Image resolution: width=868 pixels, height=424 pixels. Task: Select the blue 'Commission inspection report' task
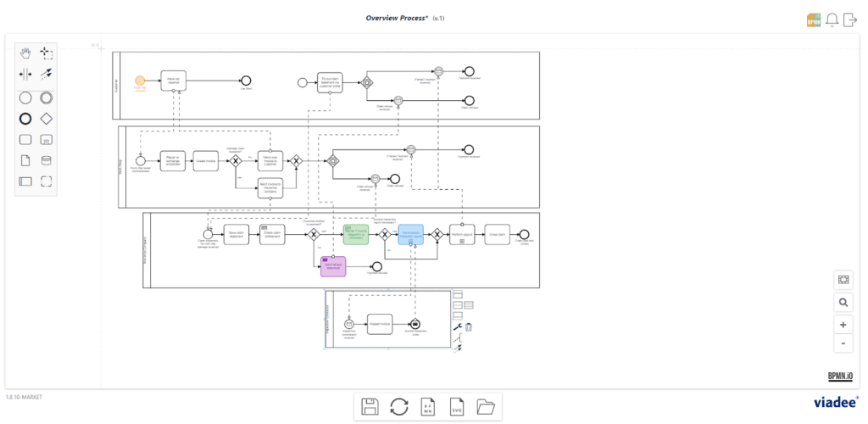coord(411,235)
